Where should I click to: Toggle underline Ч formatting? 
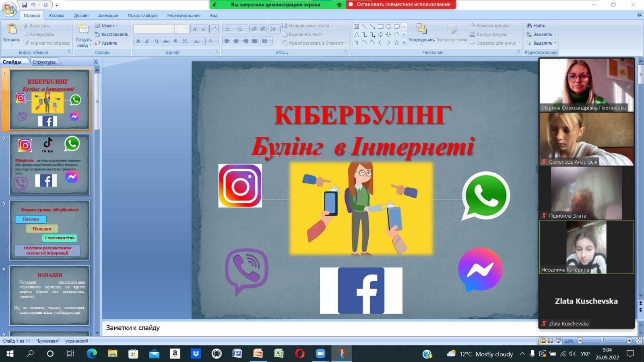point(156,41)
